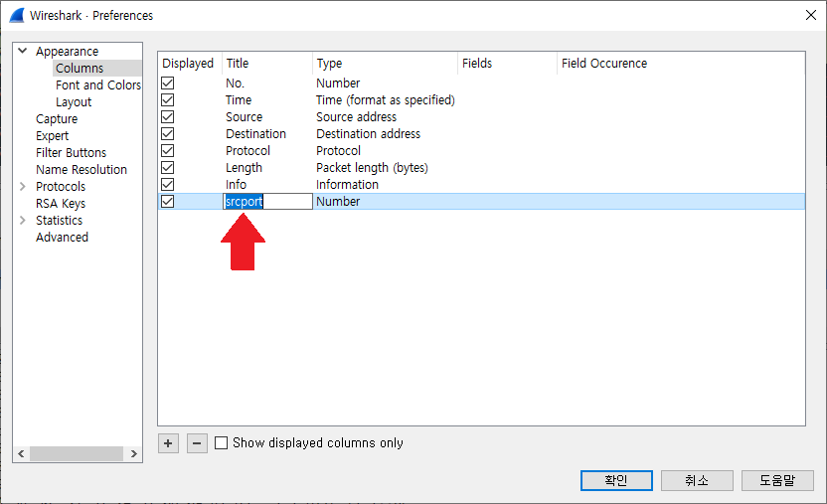Open Font and Colors preferences
Image resolution: width=827 pixels, height=504 pixels.
point(98,84)
